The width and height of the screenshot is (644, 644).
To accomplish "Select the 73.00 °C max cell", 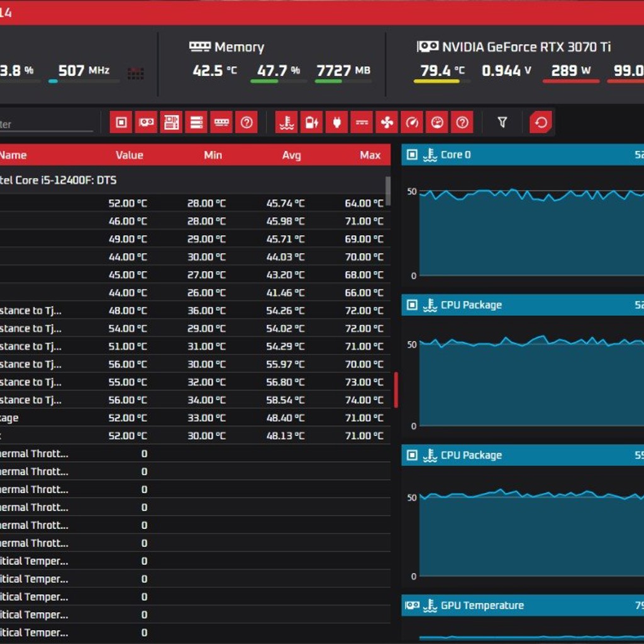I will 364,382.
